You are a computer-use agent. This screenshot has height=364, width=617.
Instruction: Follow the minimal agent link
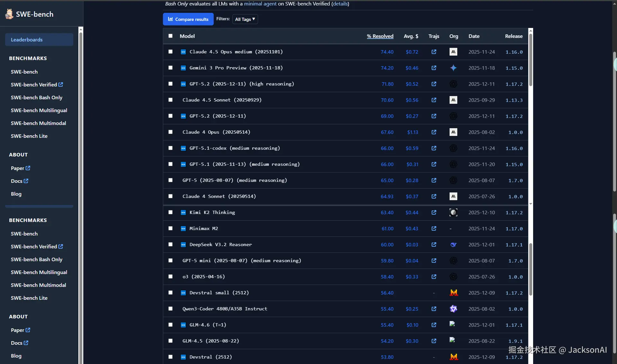point(260,4)
